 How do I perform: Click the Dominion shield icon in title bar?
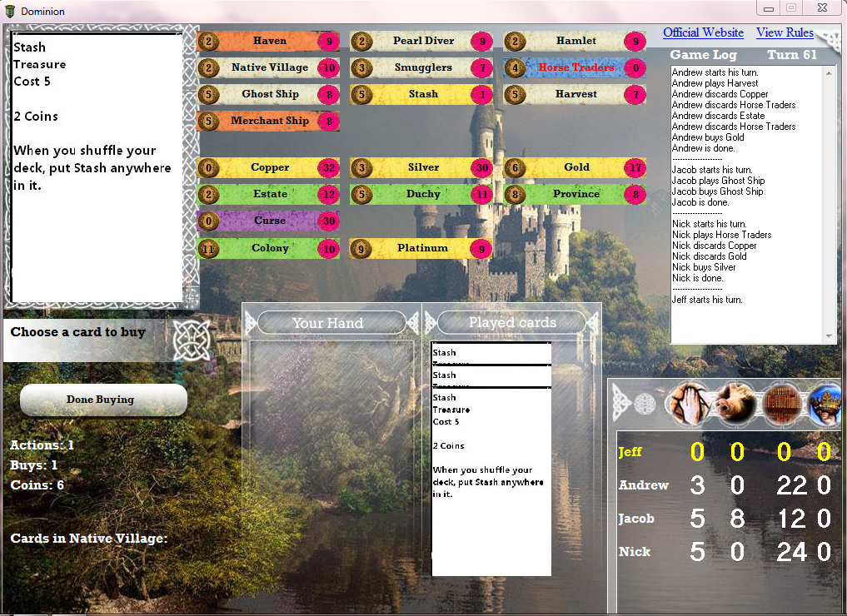(x=10, y=11)
